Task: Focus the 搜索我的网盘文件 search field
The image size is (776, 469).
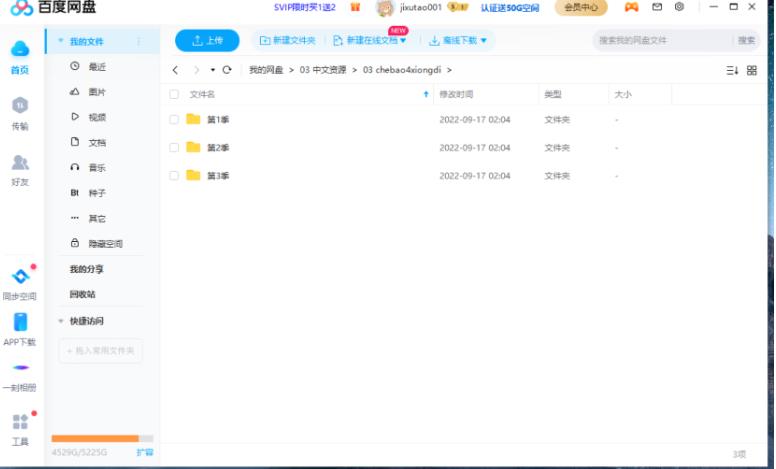Action: click(x=663, y=41)
